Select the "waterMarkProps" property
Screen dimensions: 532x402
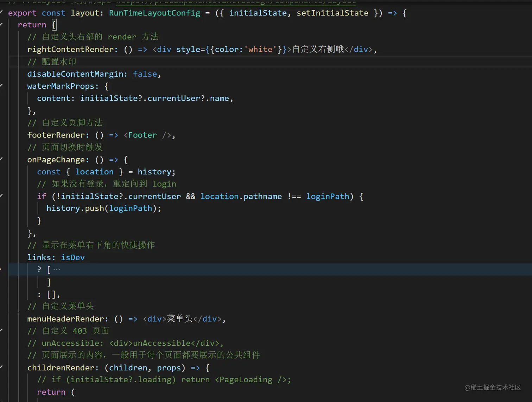pyautogui.click(x=61, y=86)
